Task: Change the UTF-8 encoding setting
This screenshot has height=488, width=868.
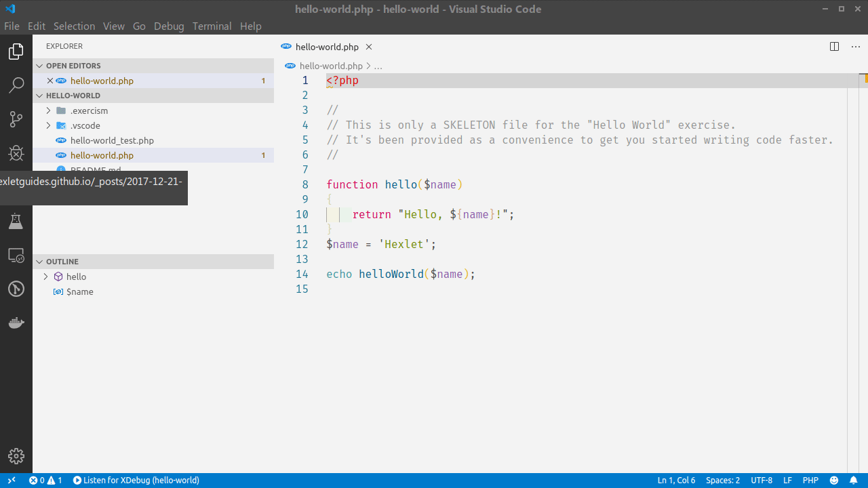Action: pos(761,480)
